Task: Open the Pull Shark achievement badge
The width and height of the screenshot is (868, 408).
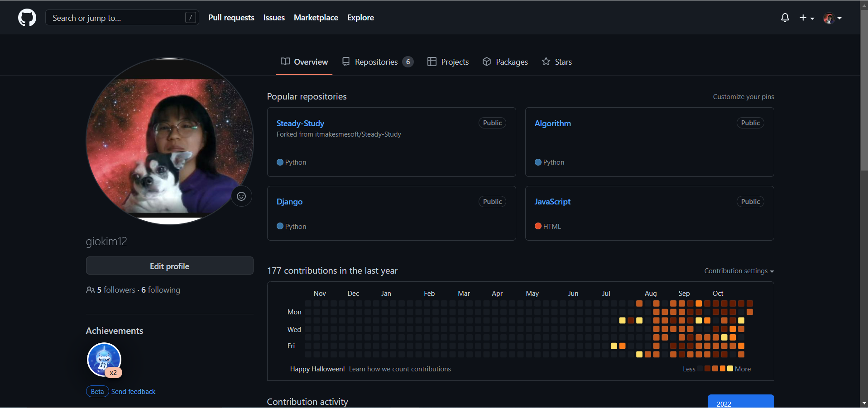Action: click(104, 360)
